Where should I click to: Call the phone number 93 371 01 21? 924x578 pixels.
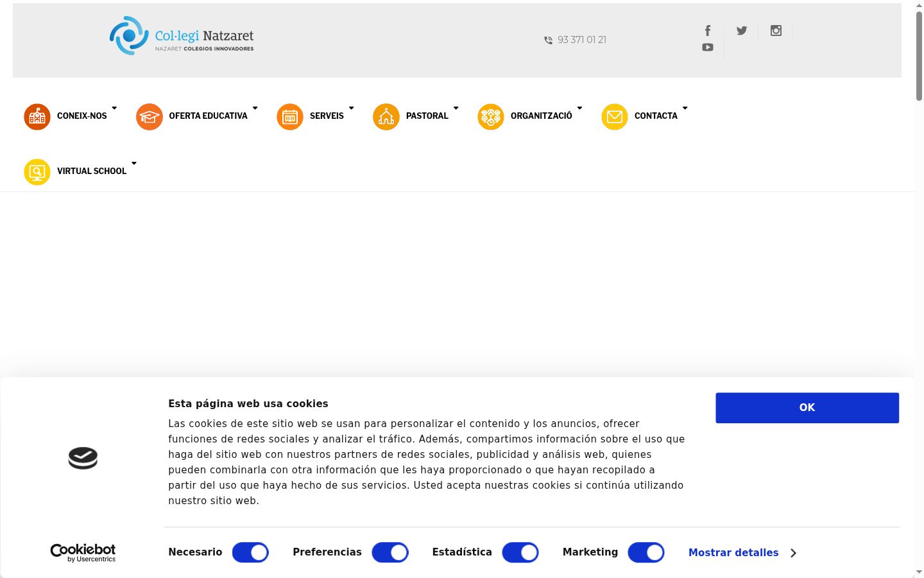coord(582,40)
